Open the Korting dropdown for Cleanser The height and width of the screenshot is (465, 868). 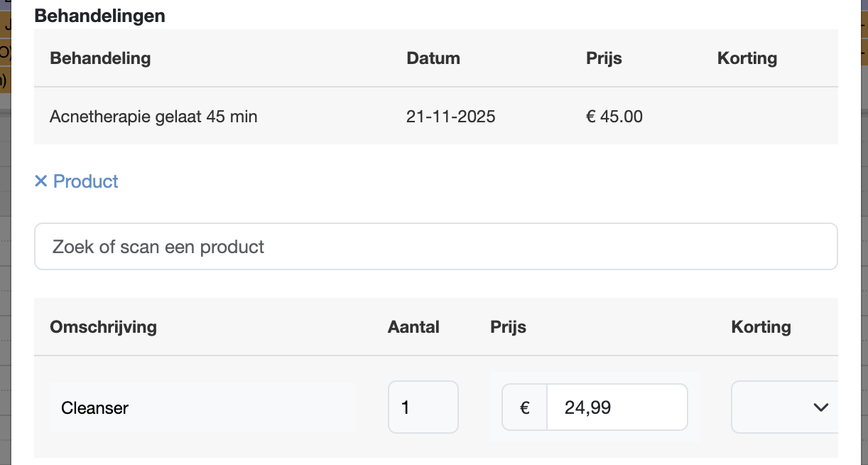[x=784, y=407]
